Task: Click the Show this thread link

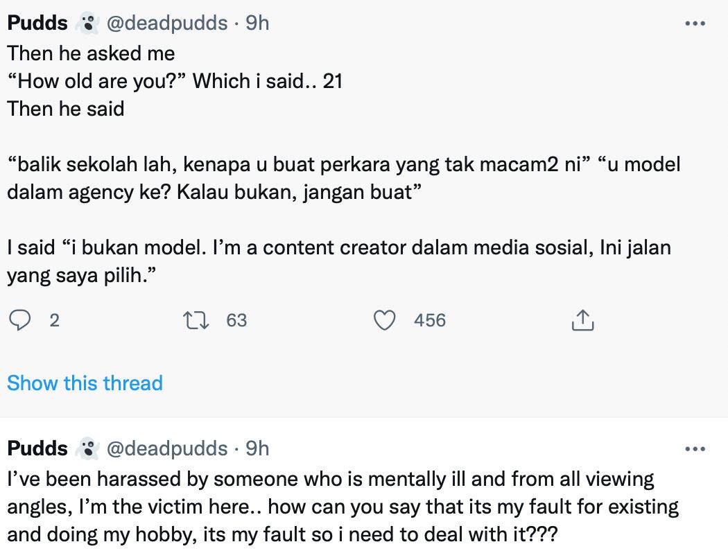Action: click(85, 383)
